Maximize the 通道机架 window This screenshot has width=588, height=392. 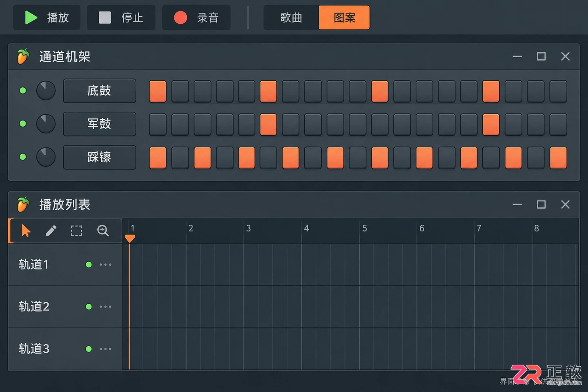click(x=541, y=56)
